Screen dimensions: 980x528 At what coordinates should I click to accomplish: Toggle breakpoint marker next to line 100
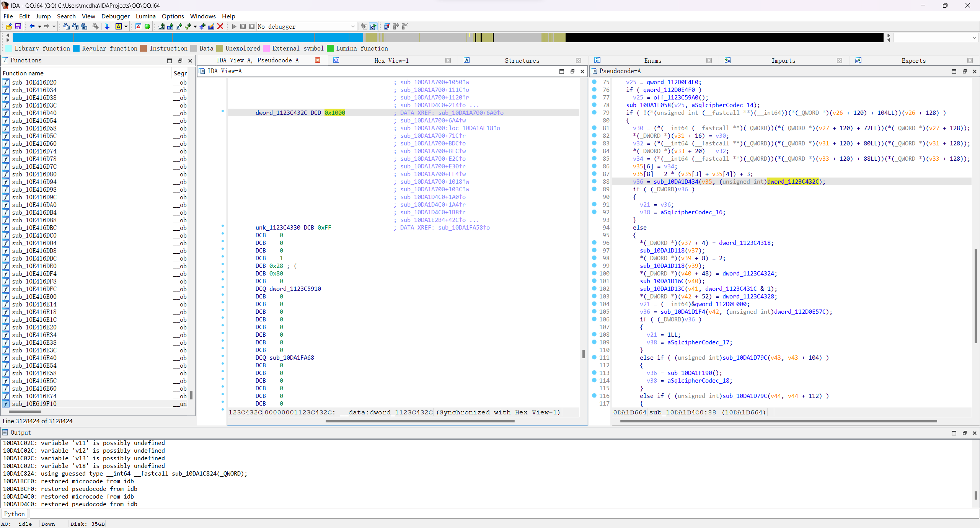click(594, 274)
